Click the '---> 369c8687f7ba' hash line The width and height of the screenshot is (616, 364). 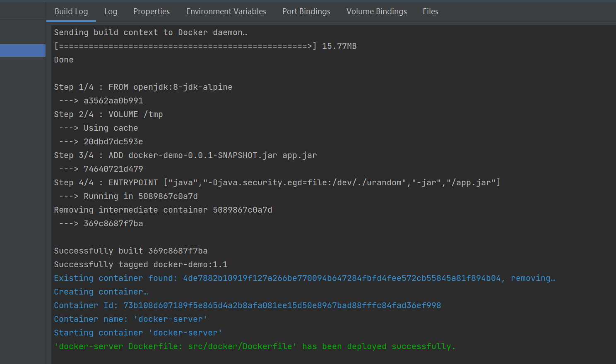(x=101, y=223)
